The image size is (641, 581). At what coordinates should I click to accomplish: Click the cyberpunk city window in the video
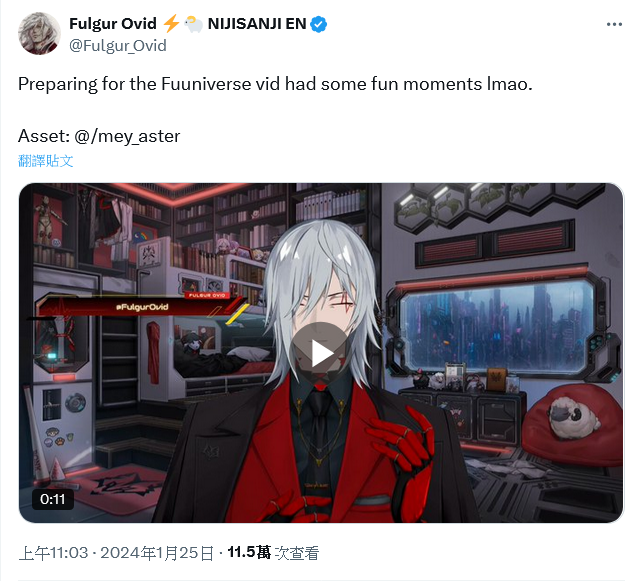pos(497,327)
